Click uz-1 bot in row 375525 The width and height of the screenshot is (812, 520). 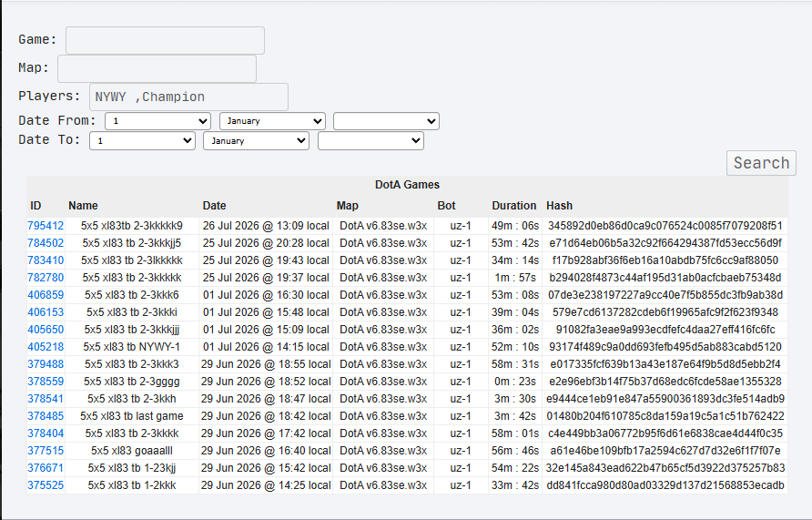point(461,485)
